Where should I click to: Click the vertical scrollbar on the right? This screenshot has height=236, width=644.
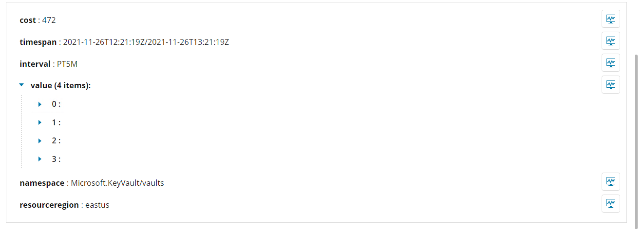(636, 141)
